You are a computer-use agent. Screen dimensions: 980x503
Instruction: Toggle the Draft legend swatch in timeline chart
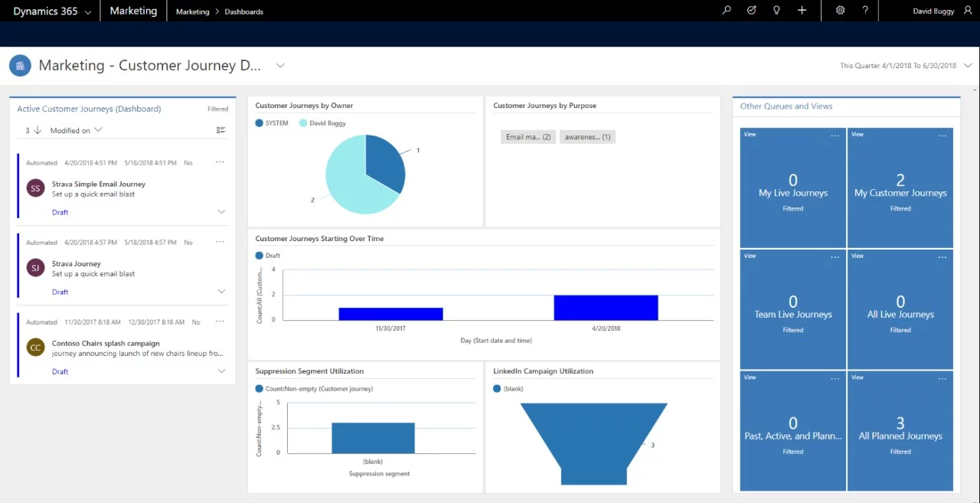click(x=259, y=256)
